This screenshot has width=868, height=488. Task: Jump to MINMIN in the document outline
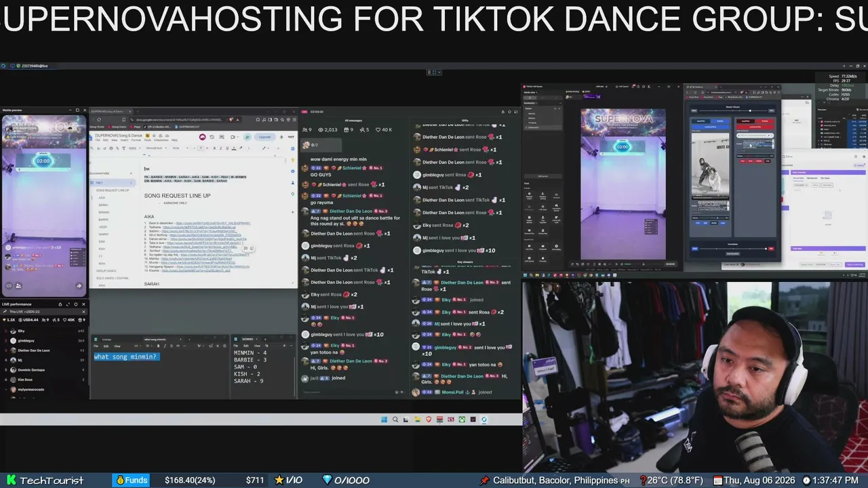pyautogui.click(x=104, y=212)
